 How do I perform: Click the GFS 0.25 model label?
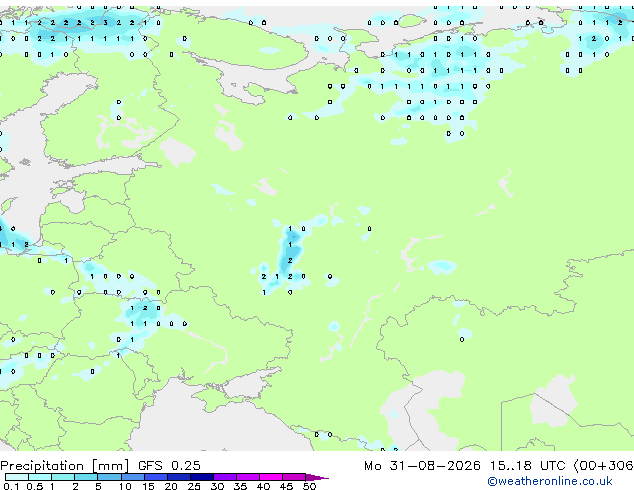point(169,465)
